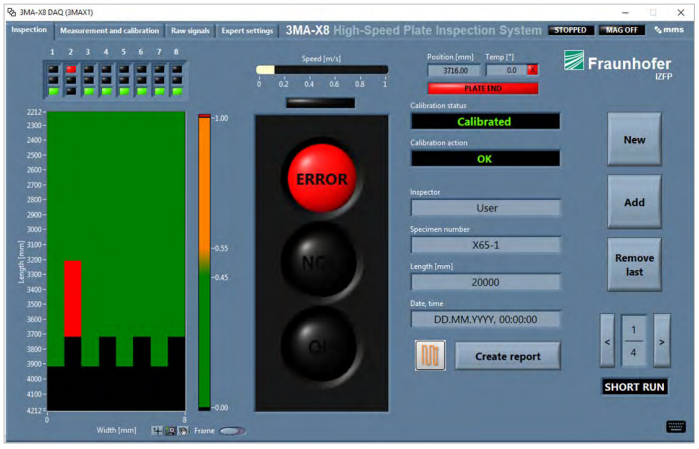Select the graph pan hand tool
Screen dimensions: 699x449
(x=183, y=431)
